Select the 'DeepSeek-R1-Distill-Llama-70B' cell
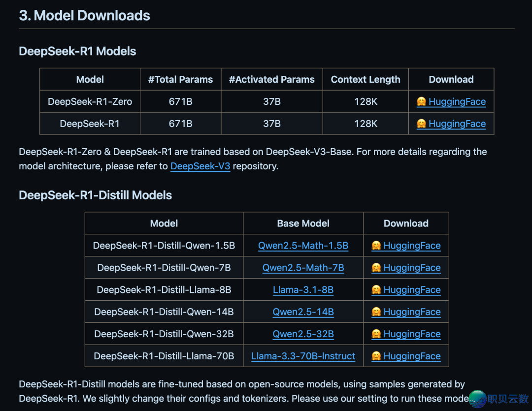This screenshot has height=411, width=532. (164, 356)
